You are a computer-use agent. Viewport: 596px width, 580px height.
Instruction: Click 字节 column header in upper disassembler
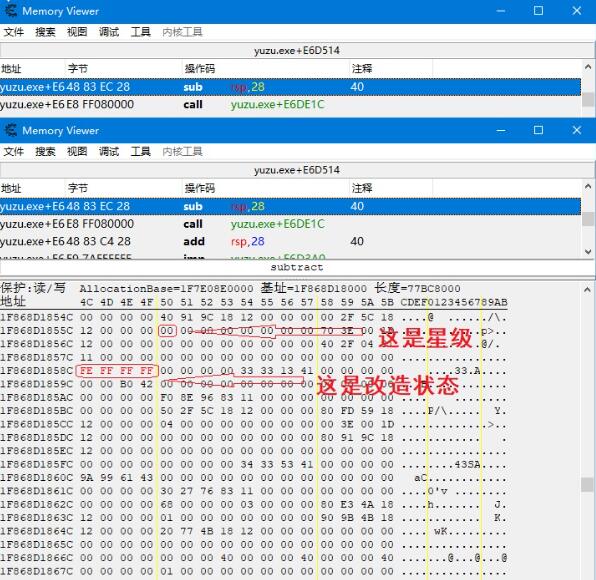click(x=124, y=69)
